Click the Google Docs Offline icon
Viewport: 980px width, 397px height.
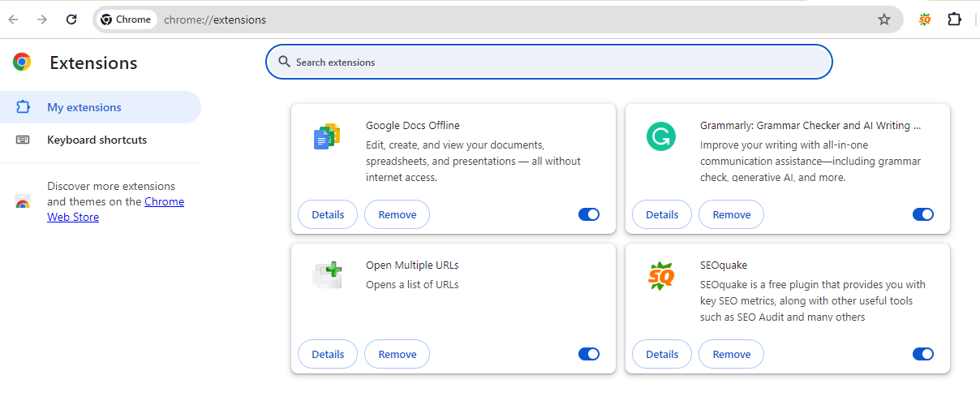(x=327, y=136)
